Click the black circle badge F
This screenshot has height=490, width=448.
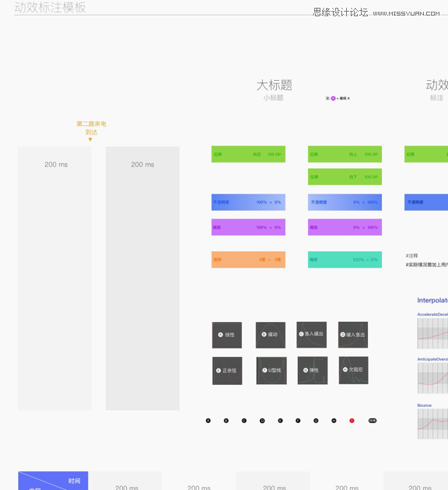pyautogui.click(x=298, y=421)
